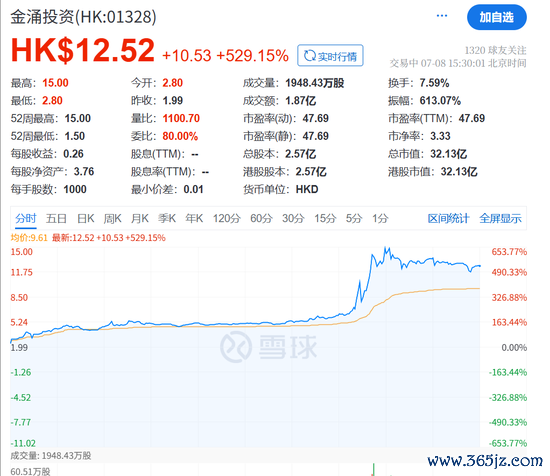
Task: Click the 成交量 value 1948.43万股 in stats
Action: 315,83
